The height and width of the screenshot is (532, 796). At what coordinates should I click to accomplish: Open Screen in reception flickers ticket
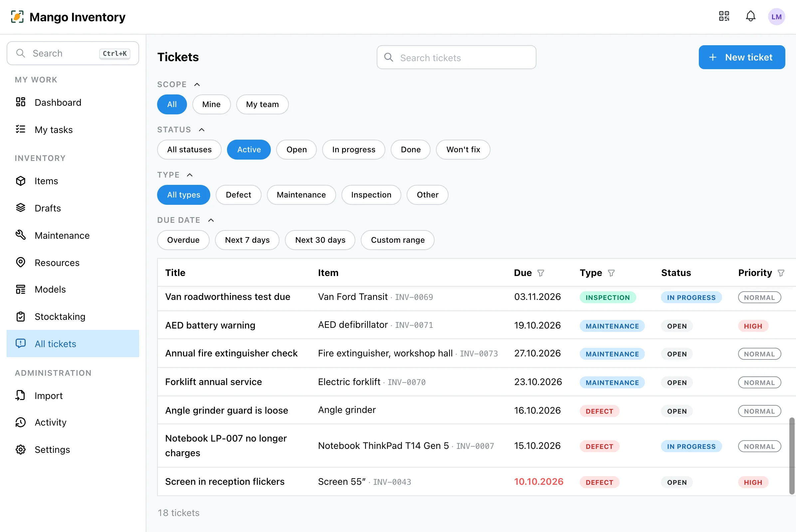pos(225,481)
